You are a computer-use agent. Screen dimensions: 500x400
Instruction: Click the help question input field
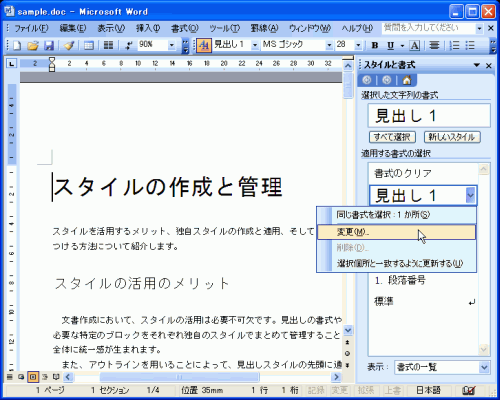[x=429, y=28]
